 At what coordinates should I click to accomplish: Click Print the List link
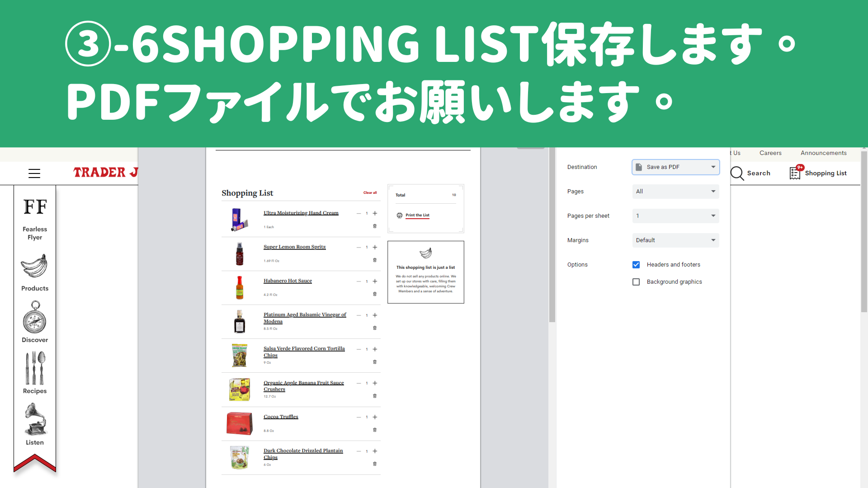[x=417, y=216]
